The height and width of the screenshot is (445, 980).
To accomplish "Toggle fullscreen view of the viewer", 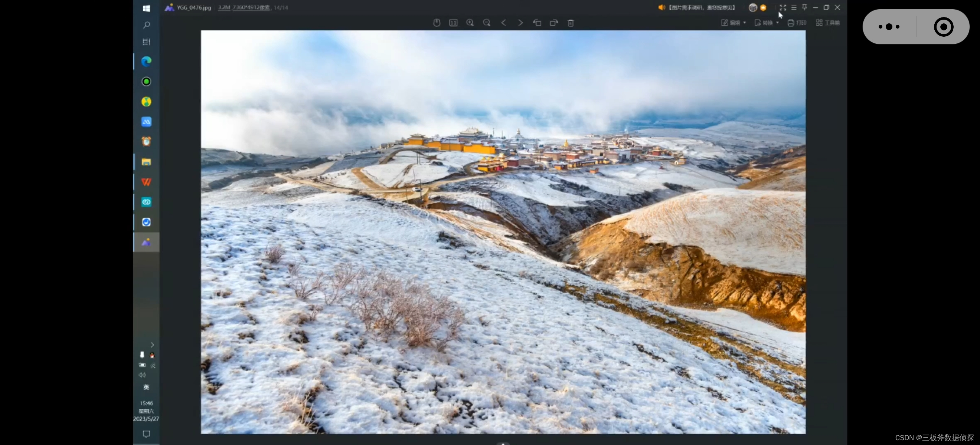I will [783, 7].
